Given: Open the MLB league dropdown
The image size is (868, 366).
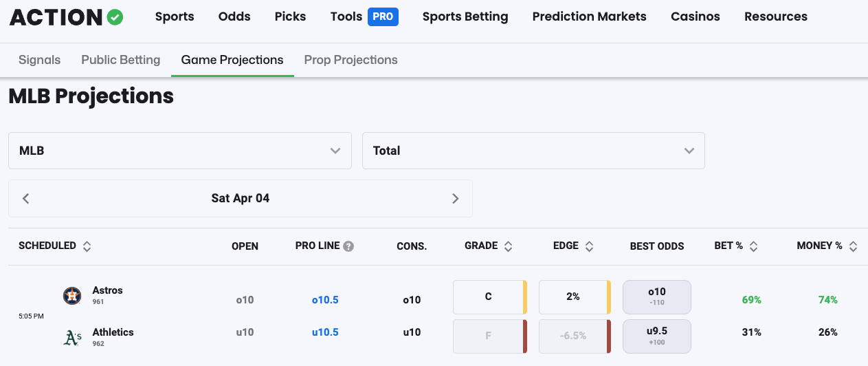Looking at the screenshot, I should coord(180,151).
